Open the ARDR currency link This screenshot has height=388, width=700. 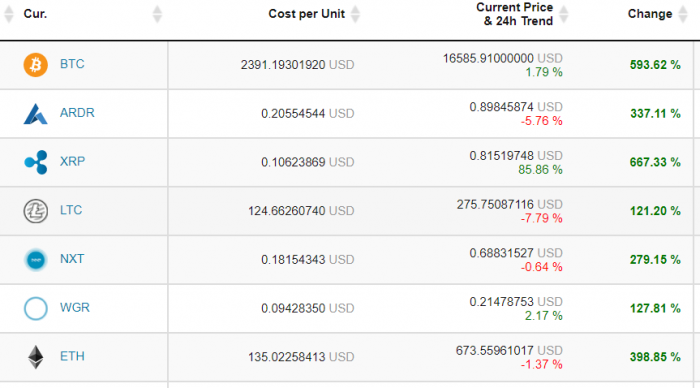(77, 113)
